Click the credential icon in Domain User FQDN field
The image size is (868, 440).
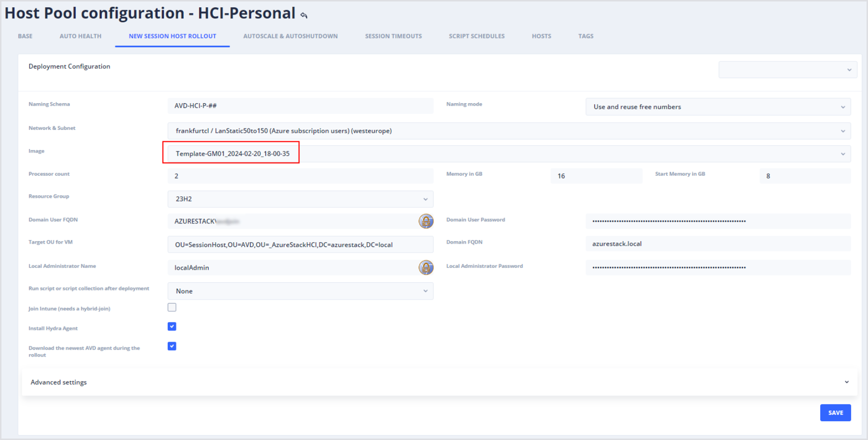click(x=426, y=221)
